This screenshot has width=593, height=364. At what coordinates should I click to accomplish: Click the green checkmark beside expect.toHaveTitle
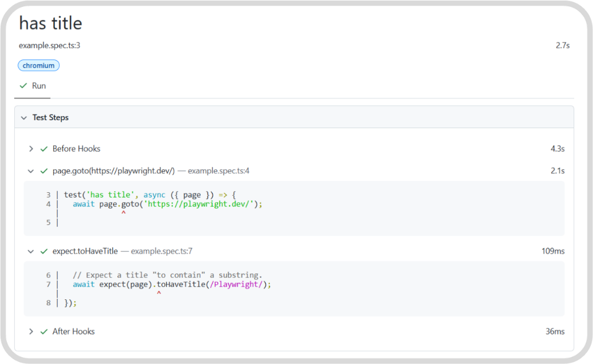point(44,251)
